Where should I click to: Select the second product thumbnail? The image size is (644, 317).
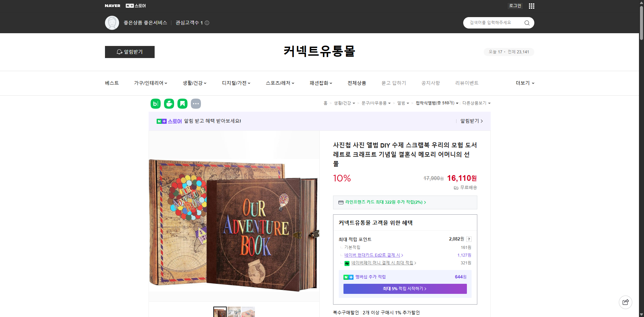pos(234,312)
